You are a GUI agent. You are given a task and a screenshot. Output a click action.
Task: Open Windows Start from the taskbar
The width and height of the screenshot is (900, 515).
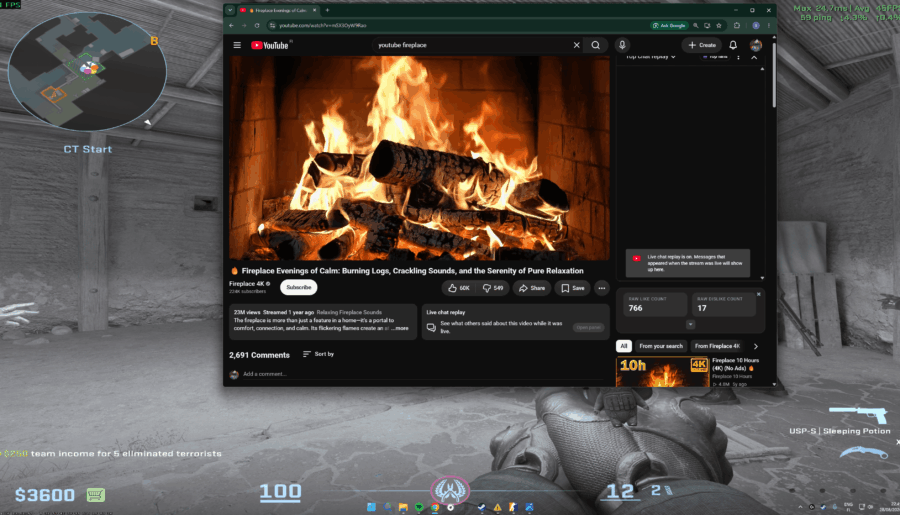coord(371,507)
